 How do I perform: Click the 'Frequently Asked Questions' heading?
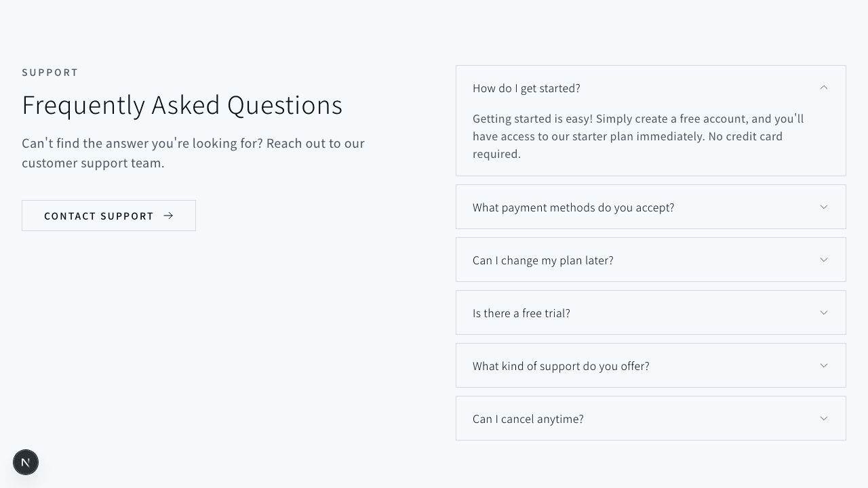[x=182, y=105]
